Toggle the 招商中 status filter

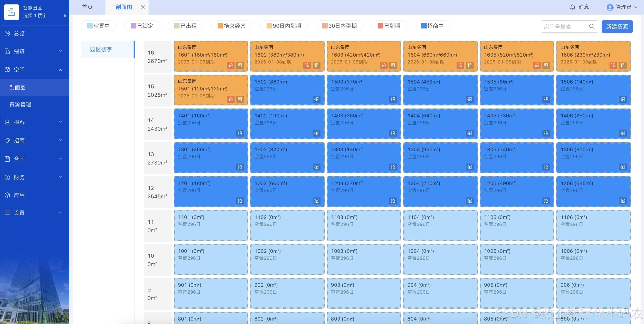point(432,26)
